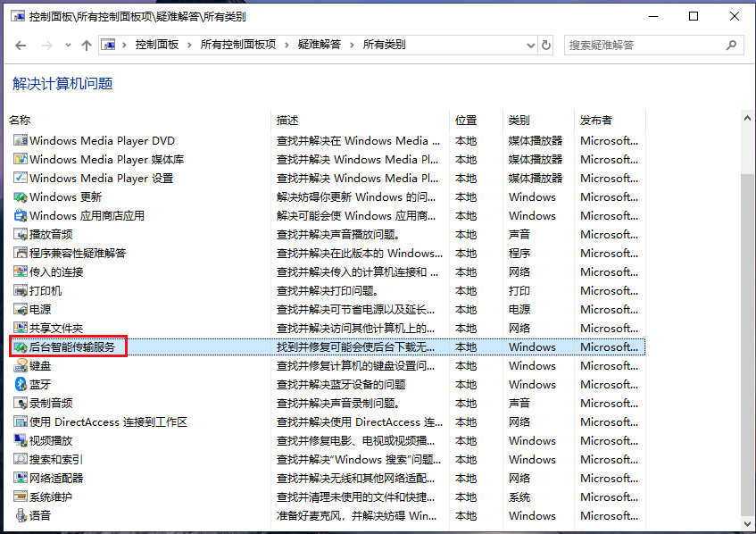756x534 pixels.
Task: Sort by the 发布者 column header
Action: click(x=596, y=121)
